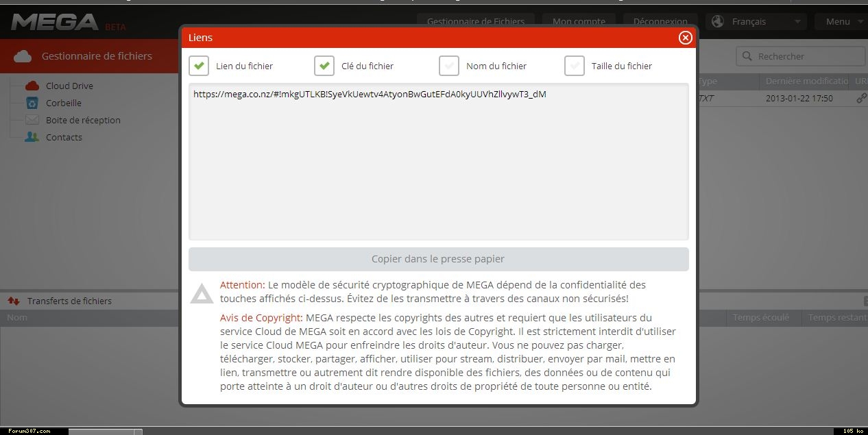
Task: Click the MEGA logo
Action: pos(55,23)
